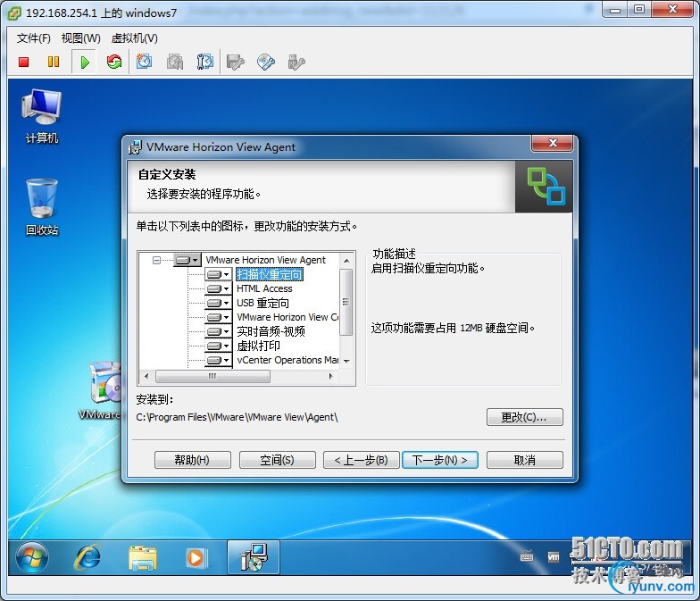
Task: Open install dropdown for 扫描仪重定向
Action: (x=218, y=274)
